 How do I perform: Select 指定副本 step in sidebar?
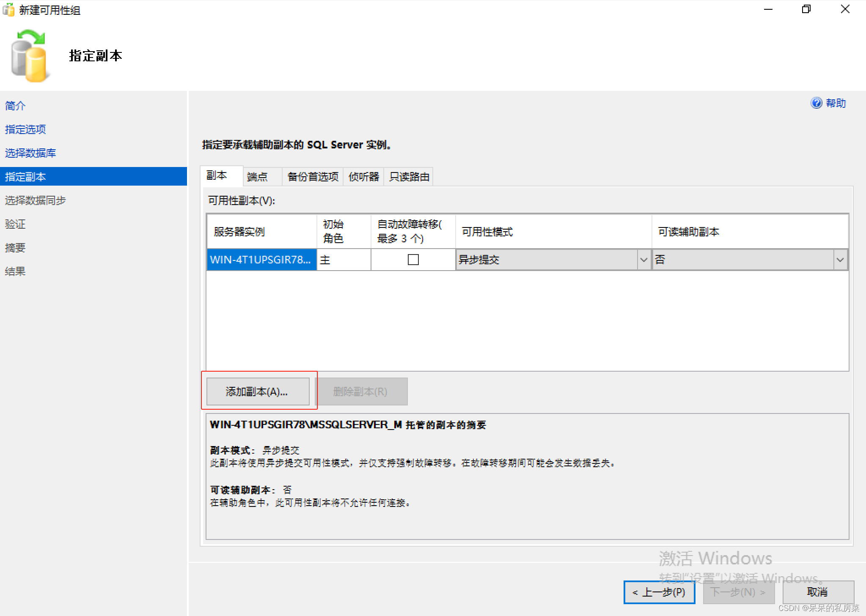pyautogui.click(x=93, y=176)
